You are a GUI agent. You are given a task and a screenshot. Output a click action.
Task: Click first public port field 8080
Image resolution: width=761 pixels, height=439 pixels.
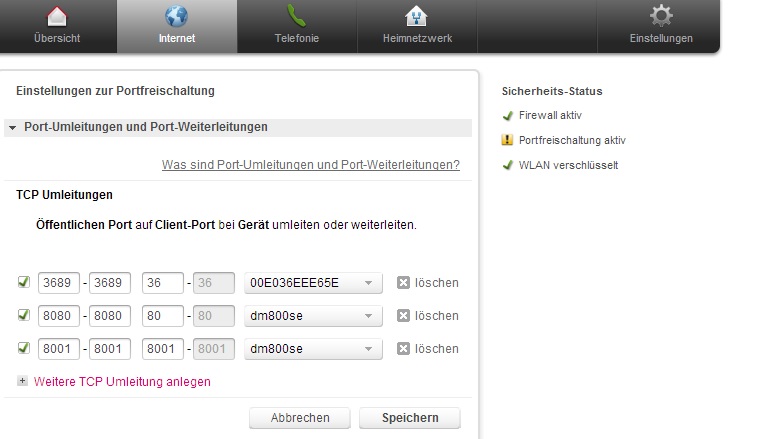[59, 316]
